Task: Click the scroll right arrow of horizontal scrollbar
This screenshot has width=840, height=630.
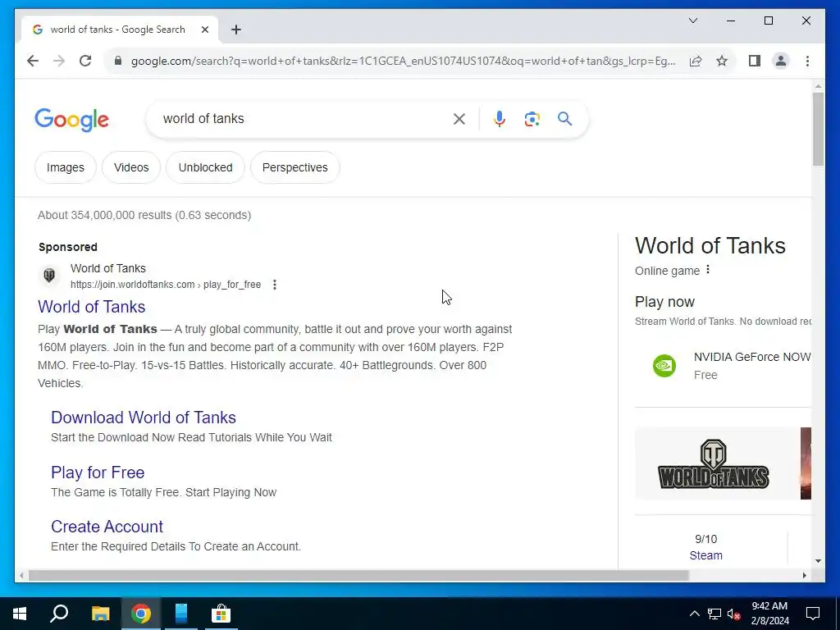Action: (x=804, y=575)
